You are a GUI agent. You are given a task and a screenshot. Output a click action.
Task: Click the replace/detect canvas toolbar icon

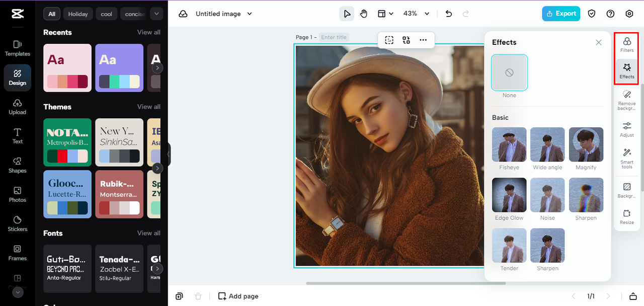click(406, 40)
